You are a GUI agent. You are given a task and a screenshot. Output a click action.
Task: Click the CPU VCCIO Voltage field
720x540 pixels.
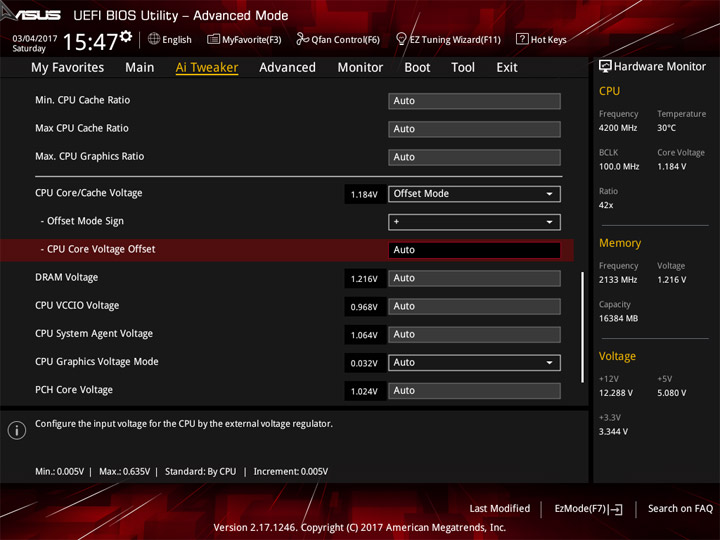coord(474,306)
